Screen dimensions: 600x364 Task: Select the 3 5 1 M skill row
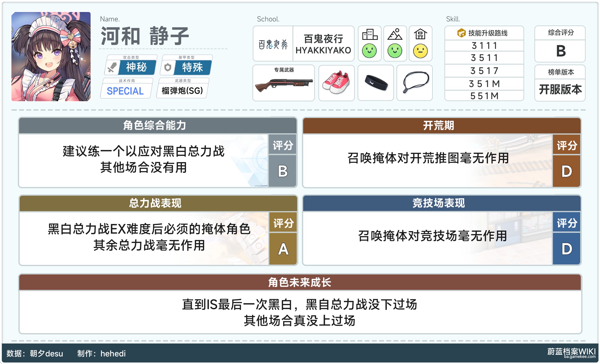484,84
